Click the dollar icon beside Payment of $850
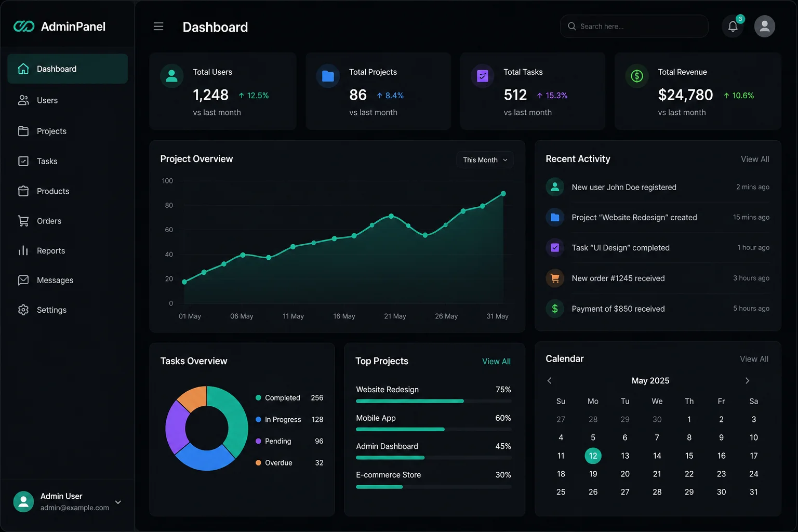 coord(555,309)
